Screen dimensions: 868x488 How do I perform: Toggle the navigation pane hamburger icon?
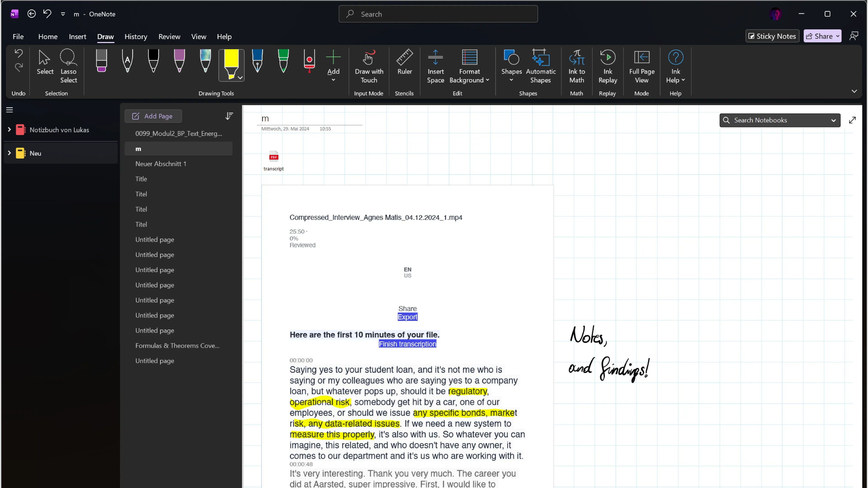pyautogui.click(x=9, y=110)
